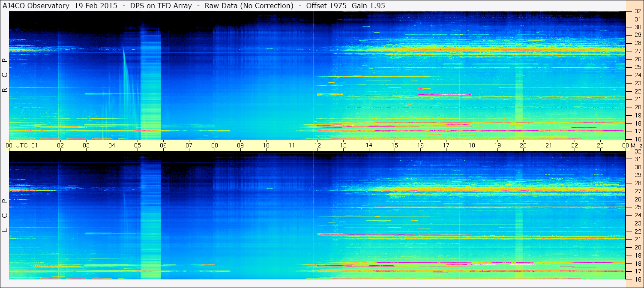
Task: Select hour marker 23 on UTC axis
Action: [x=600, y=145]
